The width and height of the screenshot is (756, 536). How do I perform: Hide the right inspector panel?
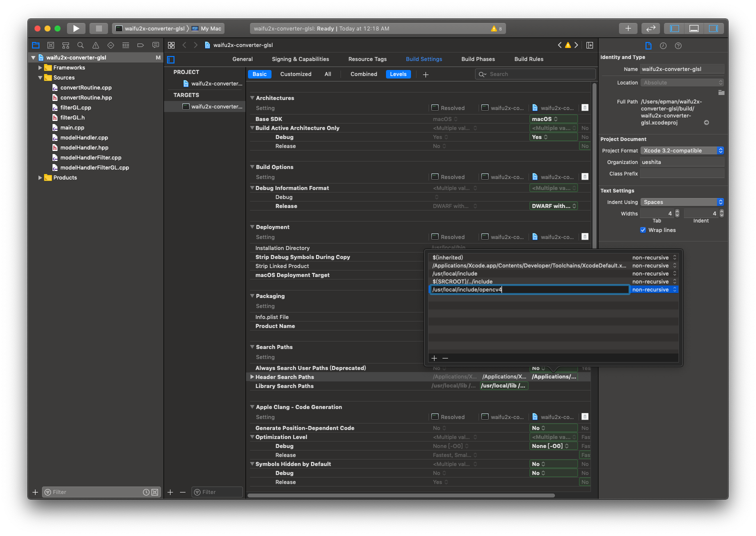point(713,28)
